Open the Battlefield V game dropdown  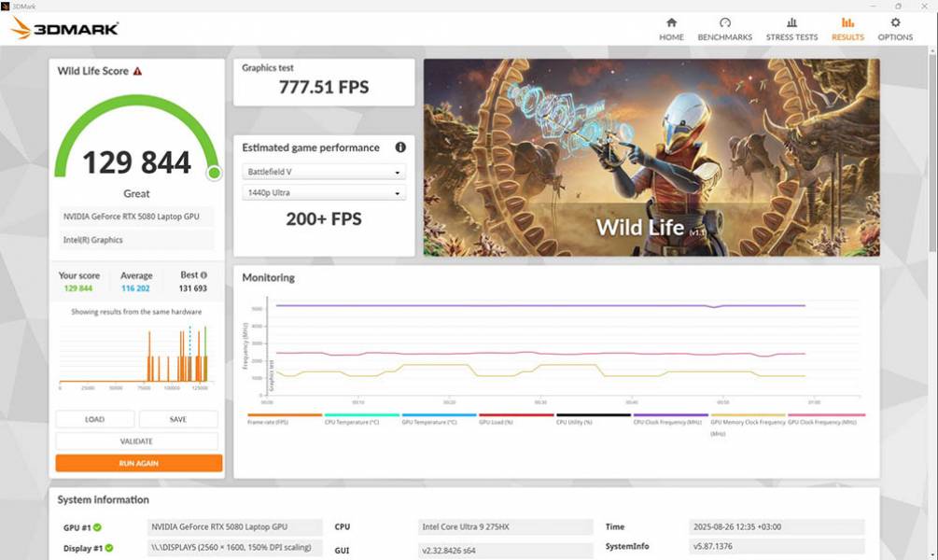click(x=324, y=173)
